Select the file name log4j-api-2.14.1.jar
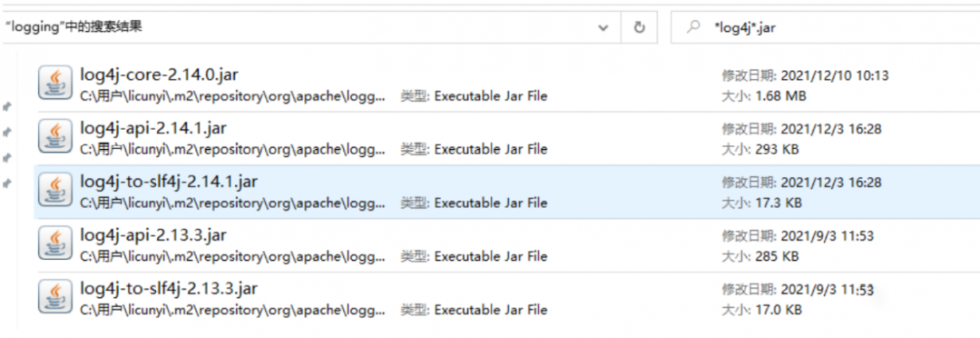The width and height of the screenshot is (980, 338). [x=153, y=128]
